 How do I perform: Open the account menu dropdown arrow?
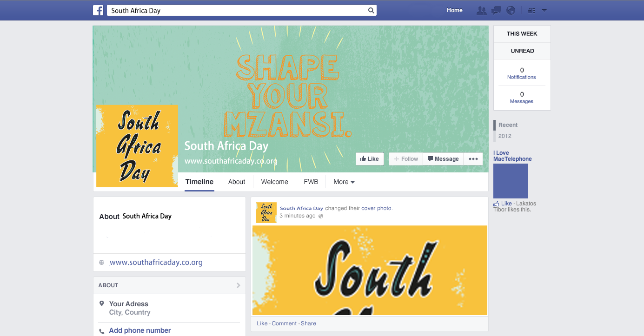click(x=544, y=10)
